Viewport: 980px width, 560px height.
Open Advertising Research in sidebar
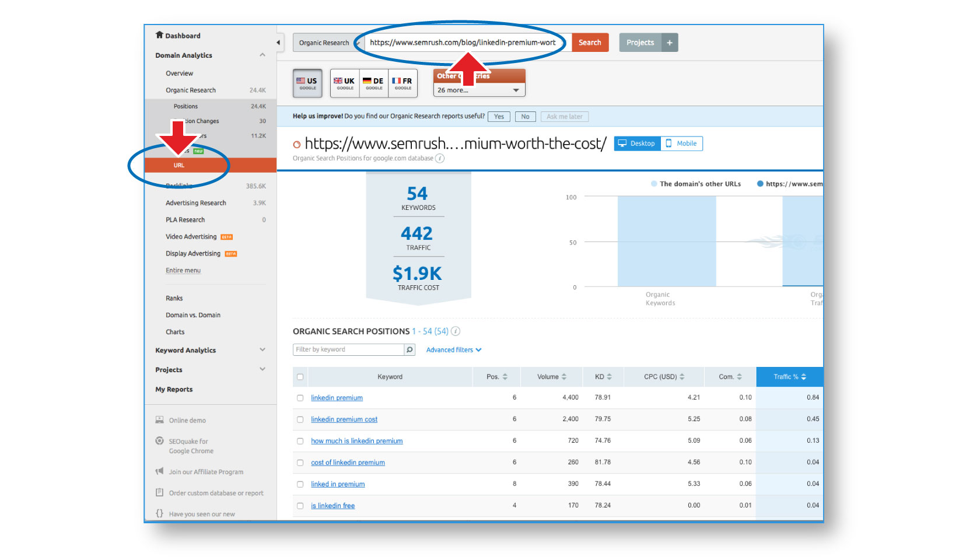(196, 203)
